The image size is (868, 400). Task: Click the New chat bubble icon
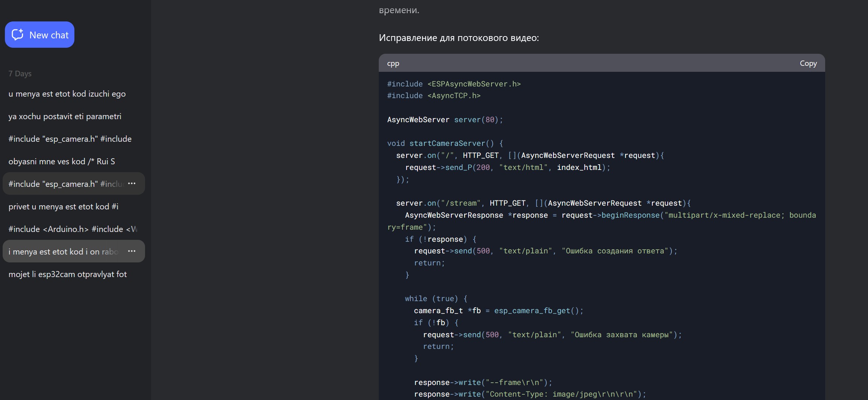click(x=18, y=35)
